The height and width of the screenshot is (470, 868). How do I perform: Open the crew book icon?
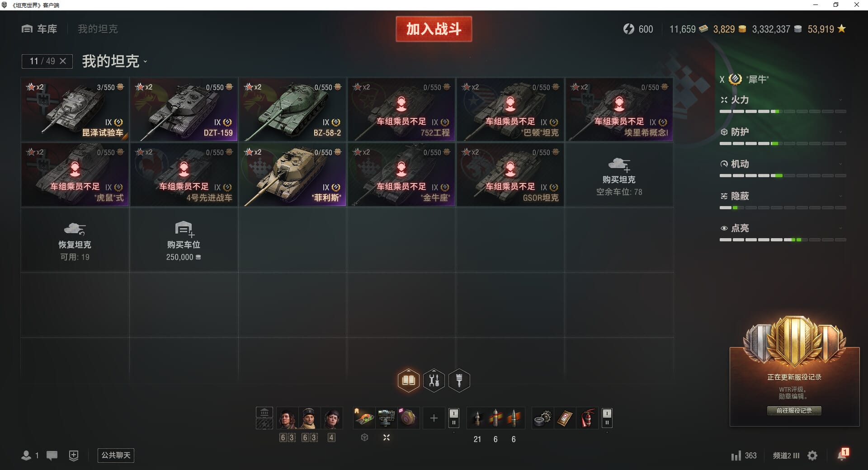click(x=409, y=381)
